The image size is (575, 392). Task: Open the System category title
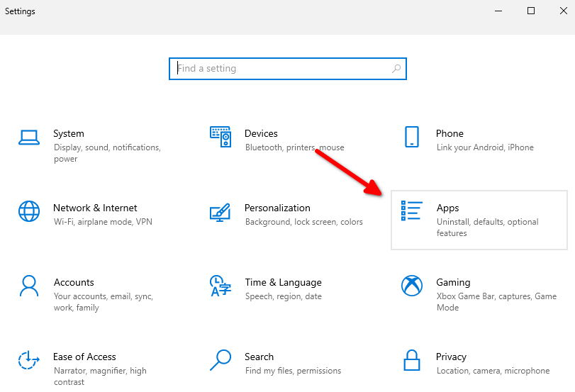pos(69,133)
